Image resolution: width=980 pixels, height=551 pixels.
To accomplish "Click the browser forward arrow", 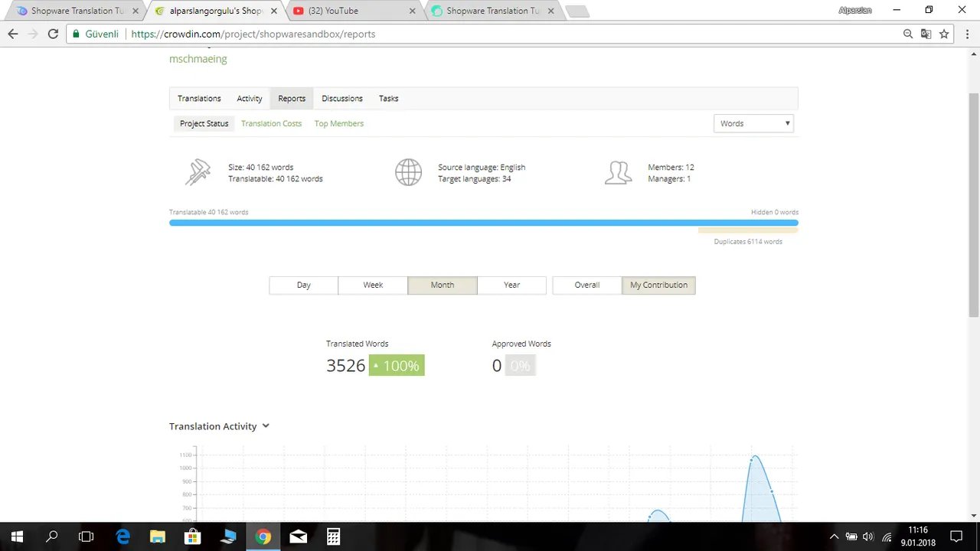I will [x=33, y=34].
